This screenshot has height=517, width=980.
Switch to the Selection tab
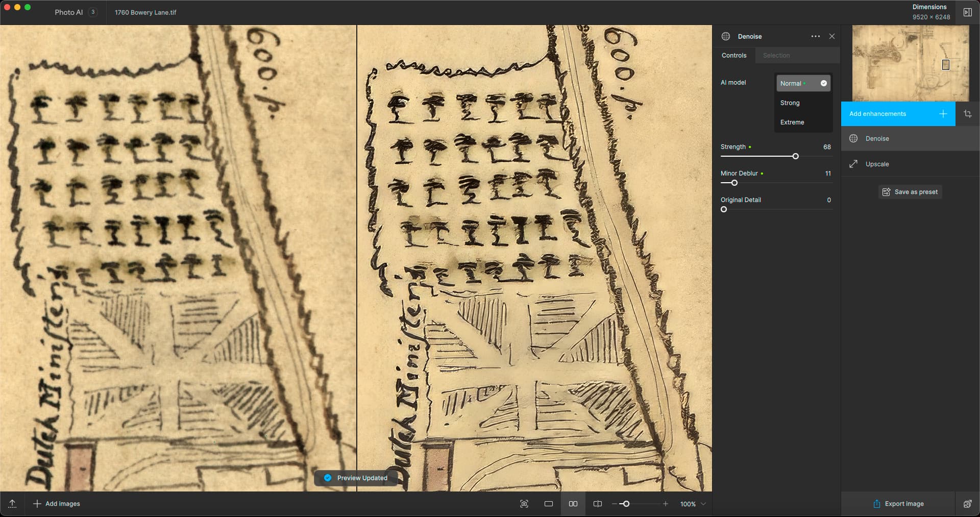click(776, 55)
